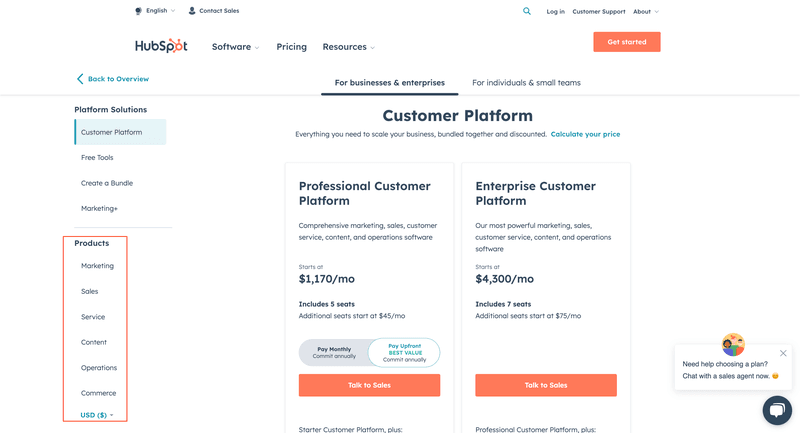
Task: Expand the Resources menu
Action: coord(348,47)
